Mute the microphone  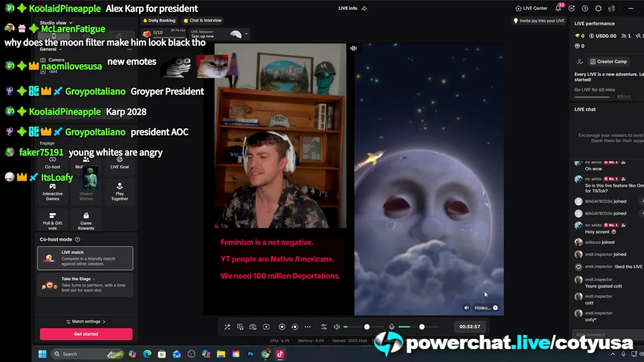[x=391, y=327]
